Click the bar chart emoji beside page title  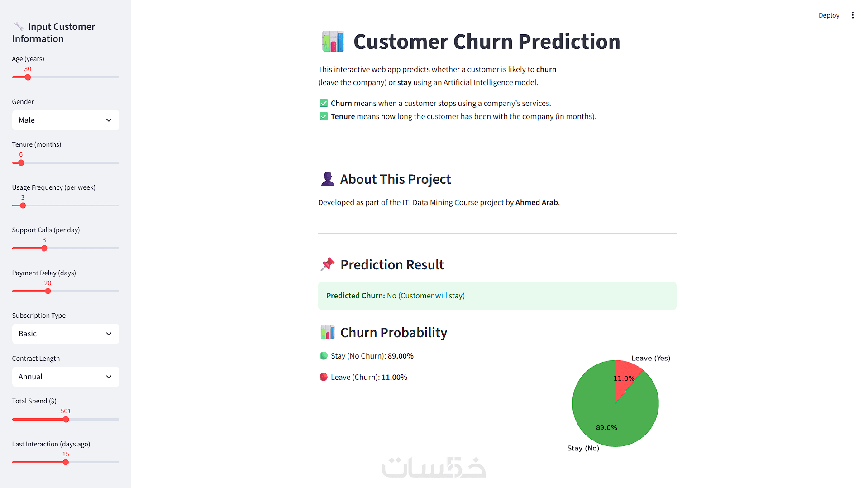tap(333, 42)
